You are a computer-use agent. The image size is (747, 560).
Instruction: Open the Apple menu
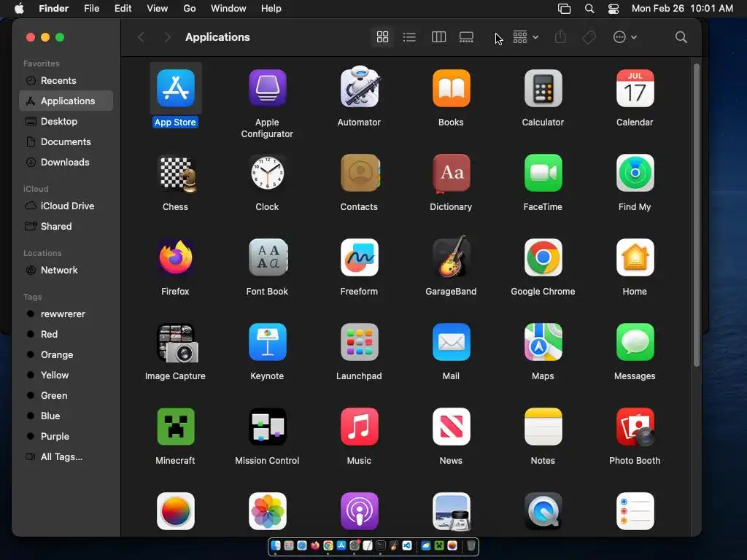click(19, 9)
